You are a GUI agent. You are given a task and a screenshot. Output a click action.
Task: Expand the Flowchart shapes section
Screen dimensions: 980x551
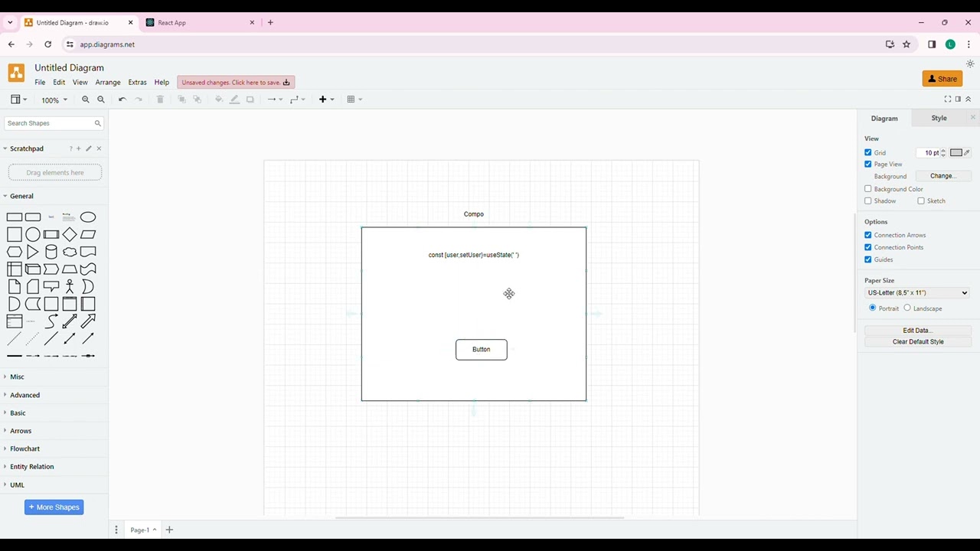click(24, 449)
